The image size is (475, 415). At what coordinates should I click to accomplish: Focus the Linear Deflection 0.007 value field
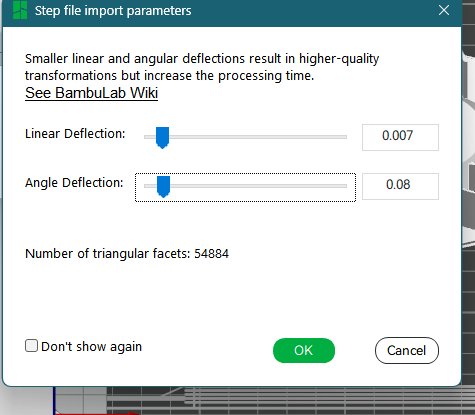[400, 137]
